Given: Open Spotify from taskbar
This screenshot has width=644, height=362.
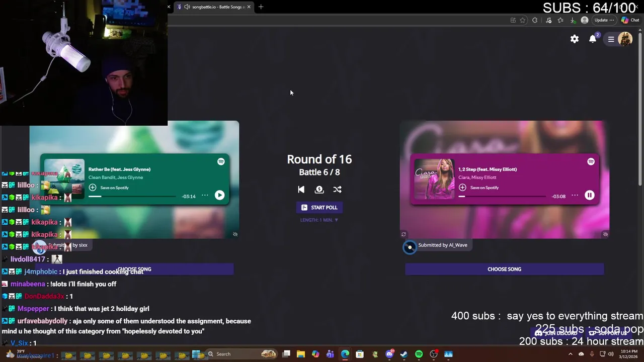Looking at the screenshot, I should (x=419, y=354).
